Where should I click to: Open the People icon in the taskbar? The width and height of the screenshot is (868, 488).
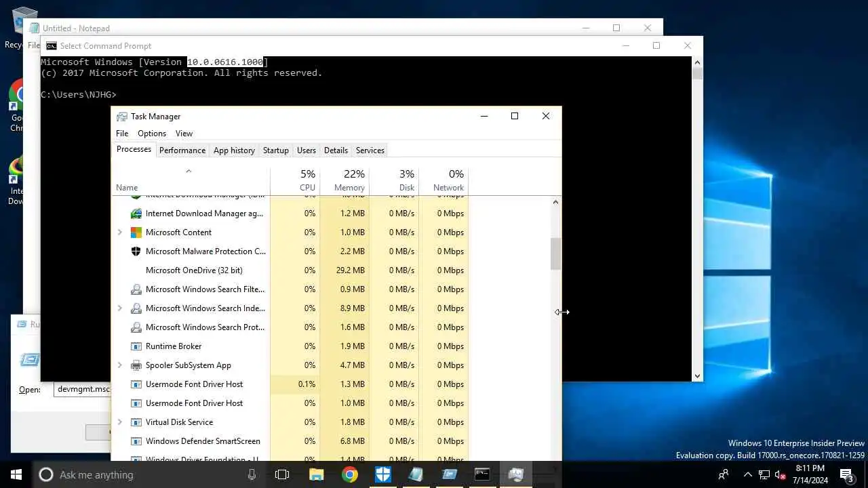click(x=724, y=474)
